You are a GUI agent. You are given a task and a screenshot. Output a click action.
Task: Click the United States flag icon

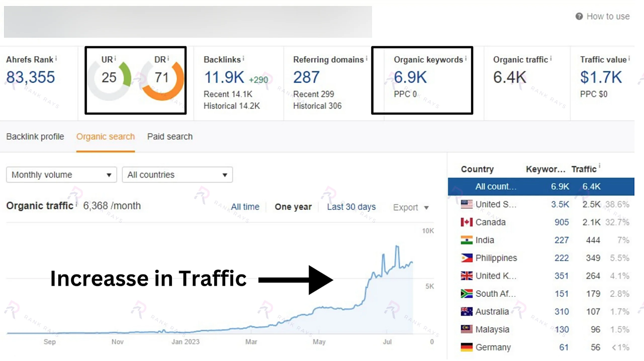tap(467, 204)
